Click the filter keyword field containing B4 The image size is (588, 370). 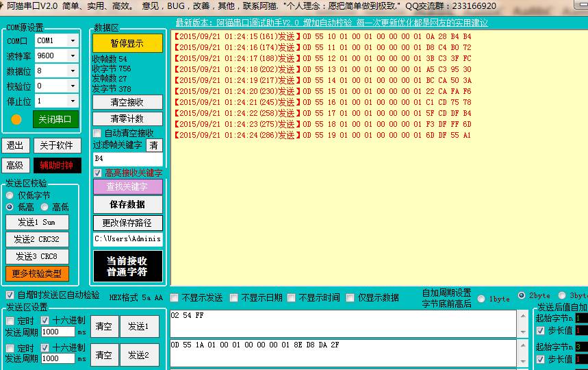coord(128,159)
